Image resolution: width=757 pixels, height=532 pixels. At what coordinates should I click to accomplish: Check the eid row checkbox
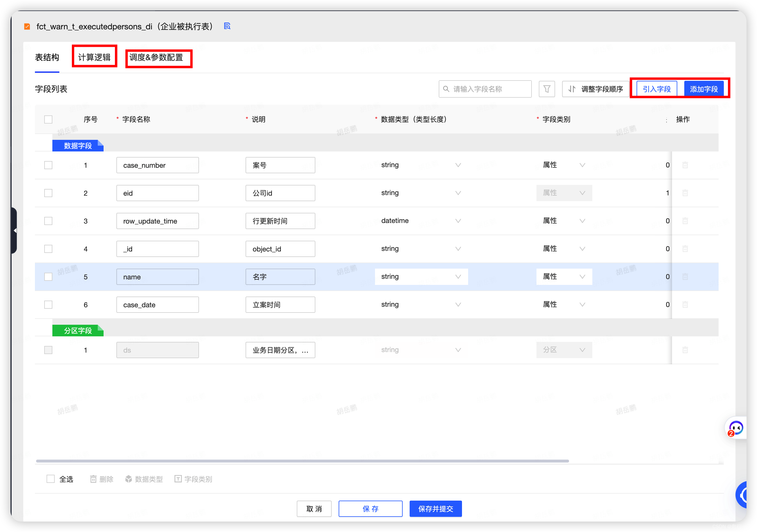(49, 193)
